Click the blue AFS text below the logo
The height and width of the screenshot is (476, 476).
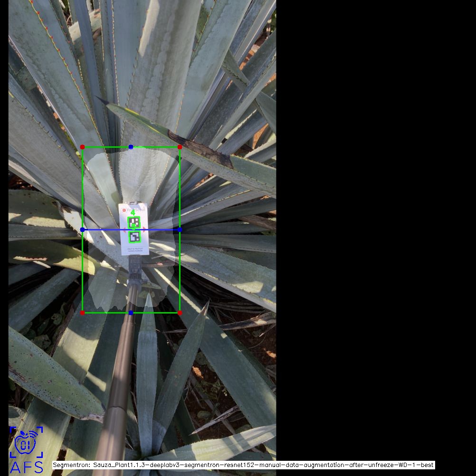click(x=27, y=467)
